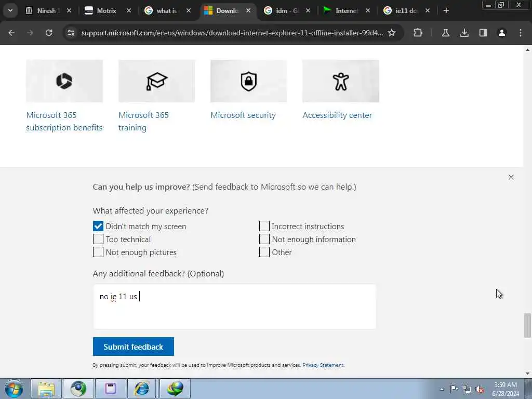The height and width of the screenshot is (399, 532).
Task: Close the Download Microsoft tab
Action: point(248,10)
